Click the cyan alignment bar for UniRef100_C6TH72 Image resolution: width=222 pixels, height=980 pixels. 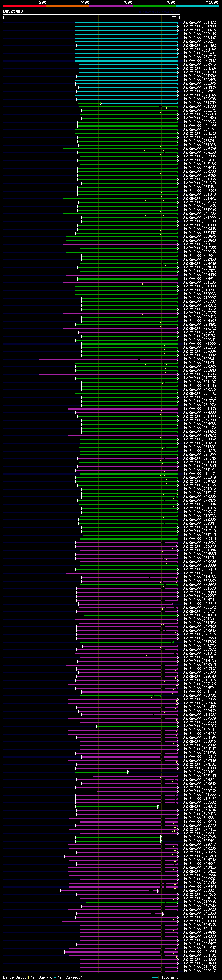[x=126, y=23]
